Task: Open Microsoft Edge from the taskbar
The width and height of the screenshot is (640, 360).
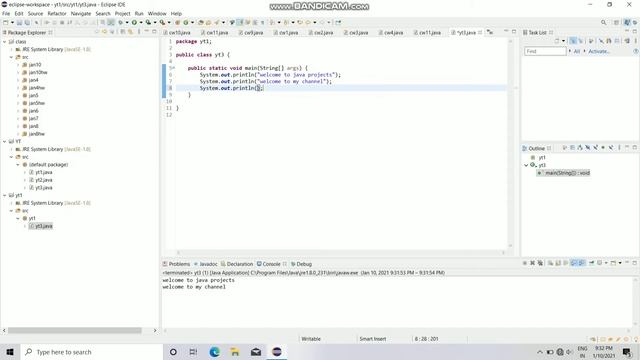Action: 215,352
